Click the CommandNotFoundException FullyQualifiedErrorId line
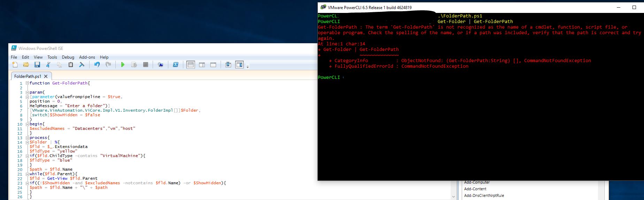This screenshot has width=644, height=200. pos(399,66)
